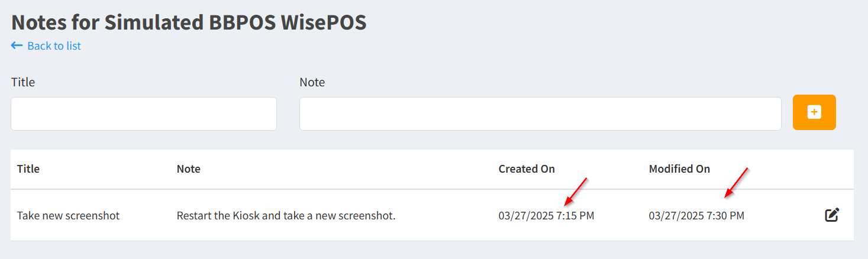Click the left arrow icon beside Back to list
868x259 pixels.
tap(17, 46)
